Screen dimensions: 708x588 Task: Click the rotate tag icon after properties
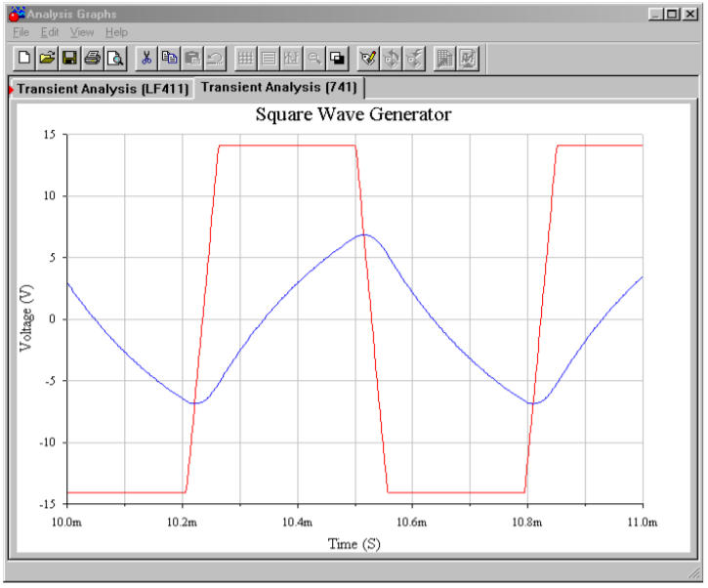click(391, 59)
